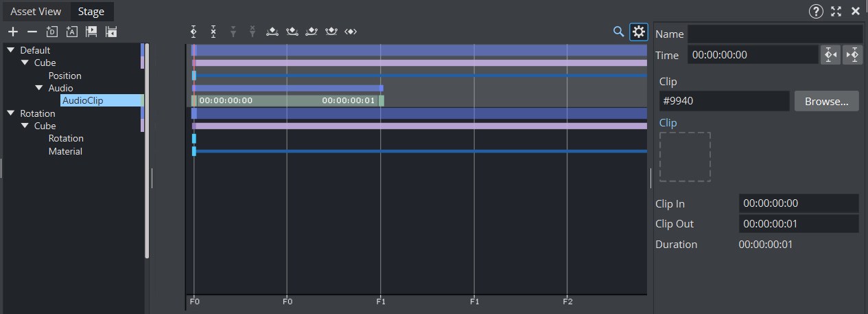Switch to the Asset View tab
The width and height of the screenshot is (868, 314).
(36, 11)
